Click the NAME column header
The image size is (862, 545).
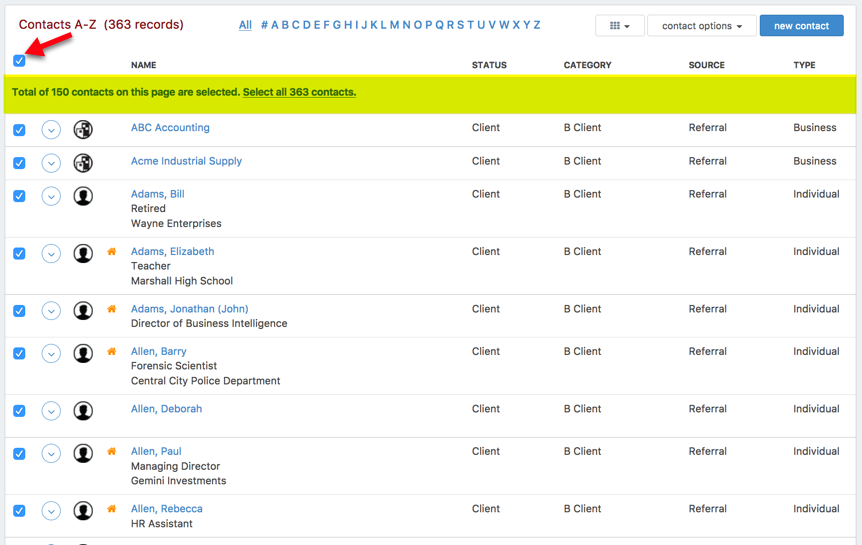(x=143, y=65)
